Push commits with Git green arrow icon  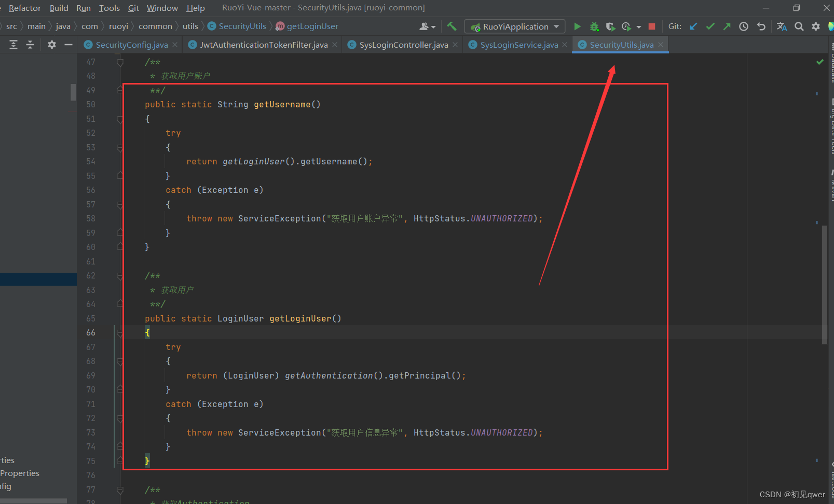(x=727, y=26)
